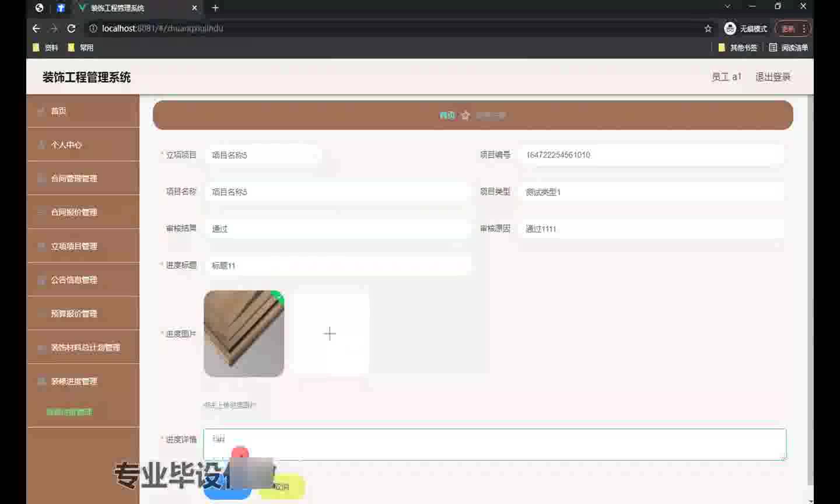Log out via 退出登录
The image size is (840, 504).
click(x=773, y=77)
